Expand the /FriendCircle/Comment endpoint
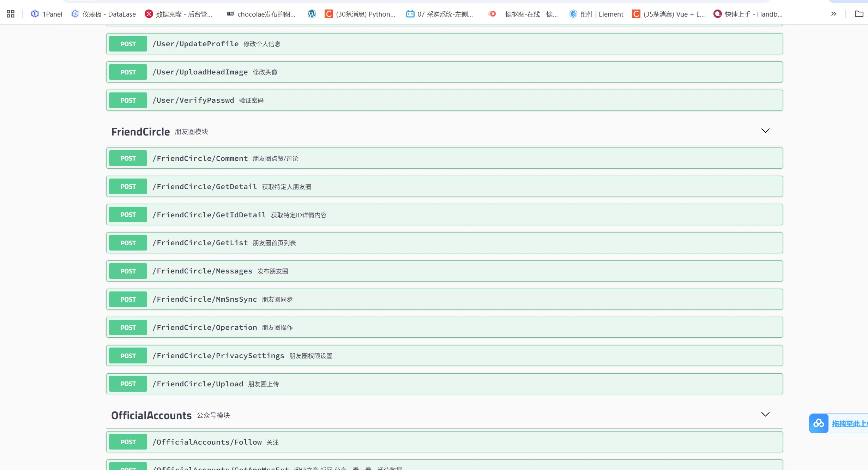 pyautogui.click(x=445, y=158)
